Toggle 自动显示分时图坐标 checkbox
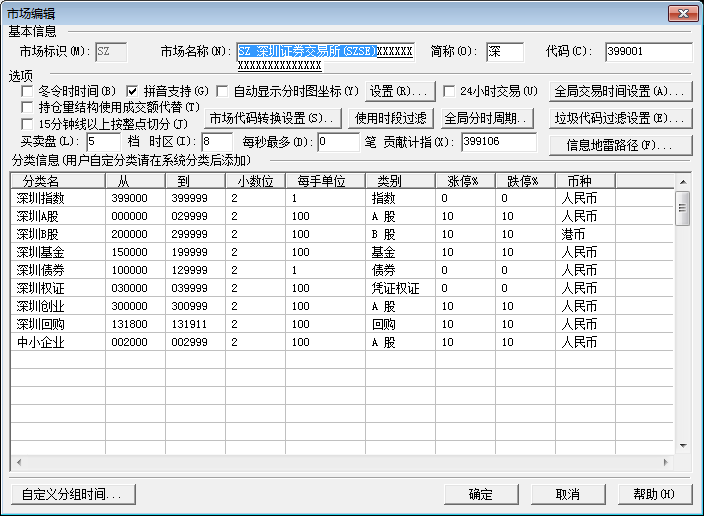The width and height of the screenshot is (704, 516). pyautogui.click(x=222, y=91)
